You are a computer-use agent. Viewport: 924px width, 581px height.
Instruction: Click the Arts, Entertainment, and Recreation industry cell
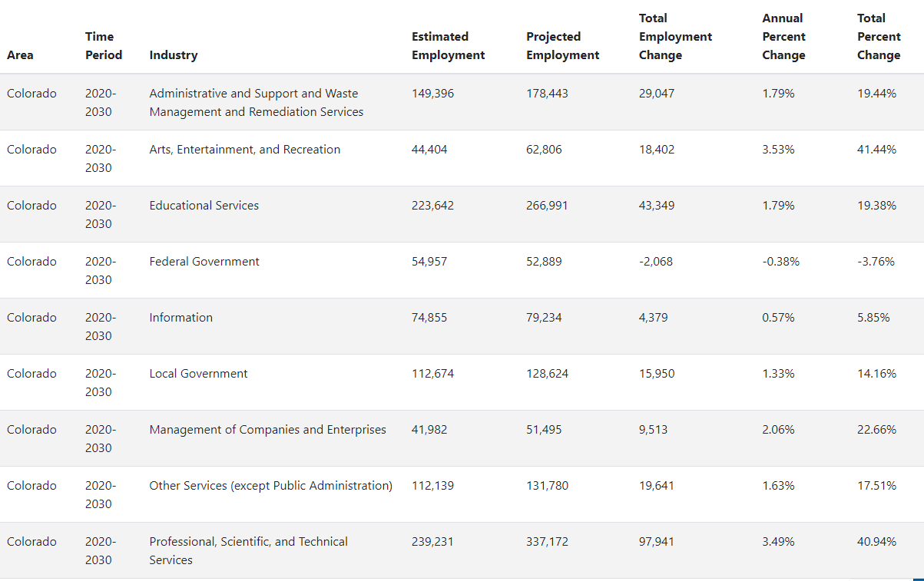[x=245, y=150]
